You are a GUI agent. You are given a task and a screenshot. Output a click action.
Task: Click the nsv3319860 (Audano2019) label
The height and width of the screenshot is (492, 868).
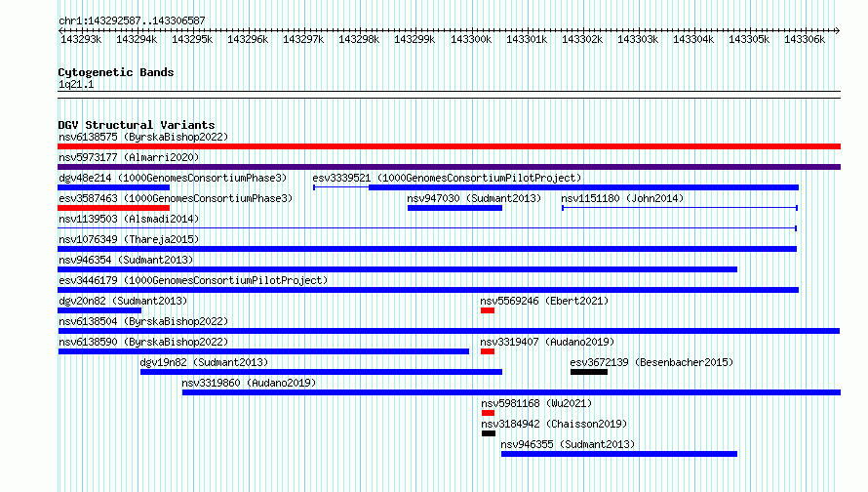pyautogui.click(x=249, y=383)
